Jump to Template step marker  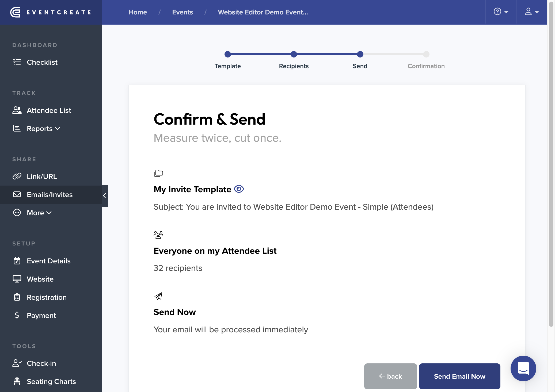[228, 54]
